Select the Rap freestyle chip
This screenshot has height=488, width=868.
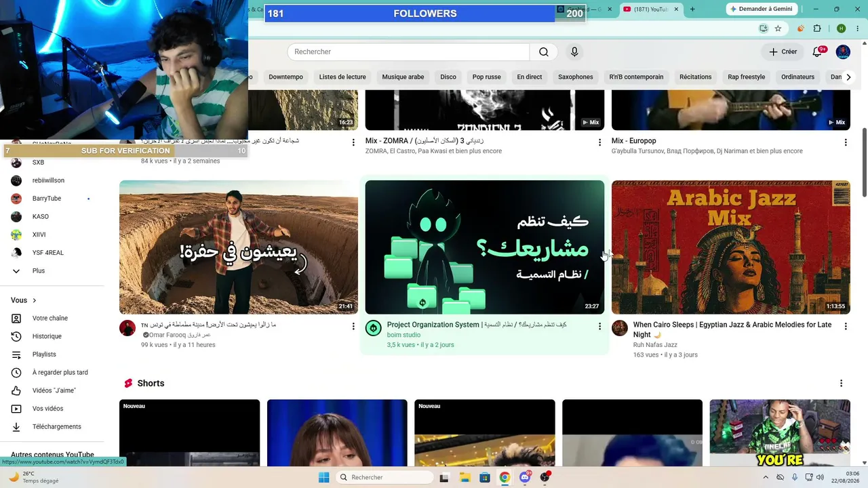tap(747, 77)
